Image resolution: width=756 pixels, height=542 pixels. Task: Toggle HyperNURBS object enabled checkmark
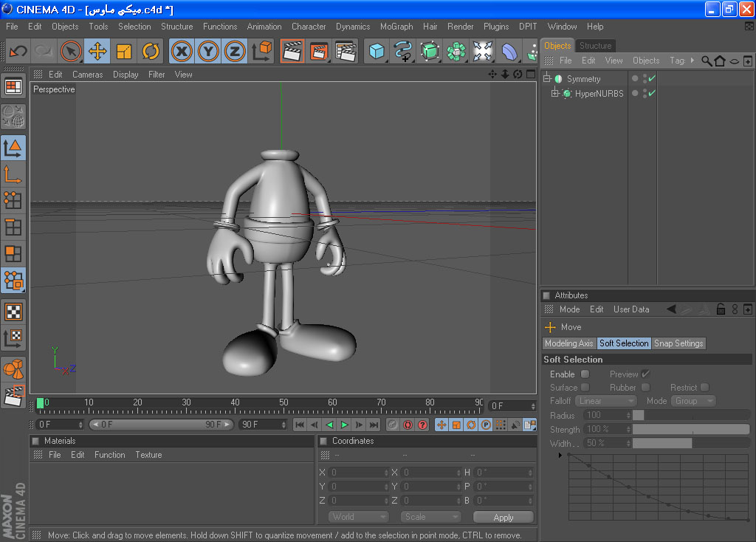coord(653,94)
